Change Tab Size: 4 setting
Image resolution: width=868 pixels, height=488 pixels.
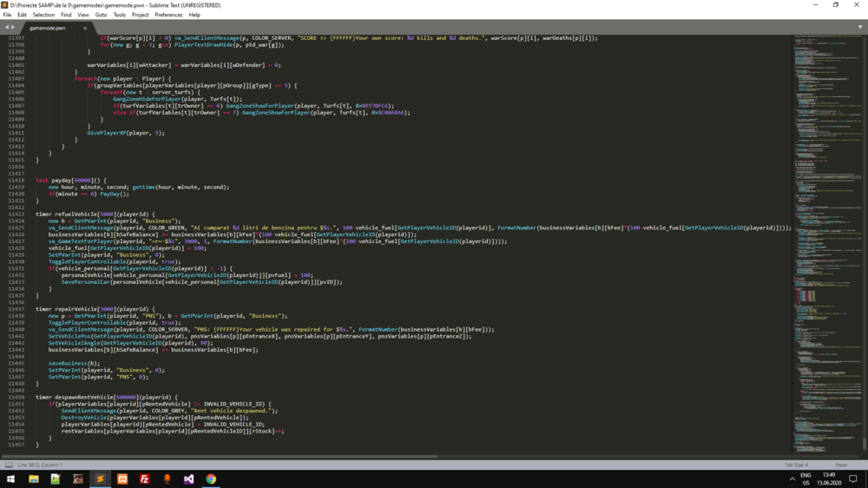796,465
